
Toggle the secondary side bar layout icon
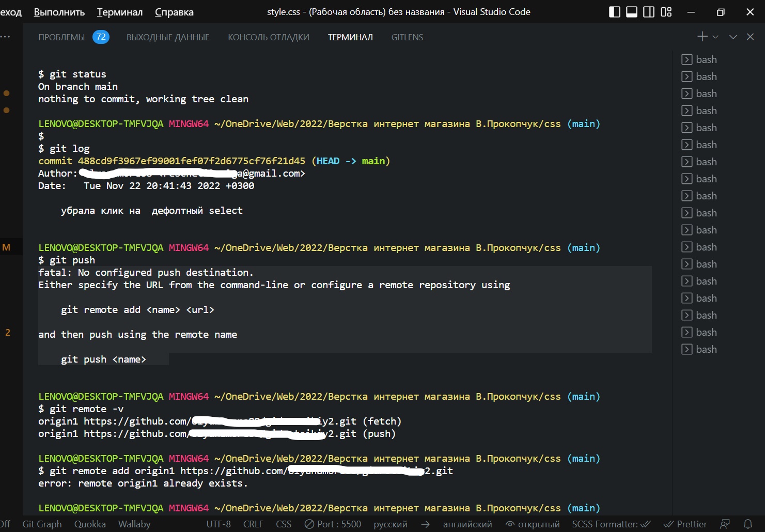pyautogui.click(x=649, y=12)
